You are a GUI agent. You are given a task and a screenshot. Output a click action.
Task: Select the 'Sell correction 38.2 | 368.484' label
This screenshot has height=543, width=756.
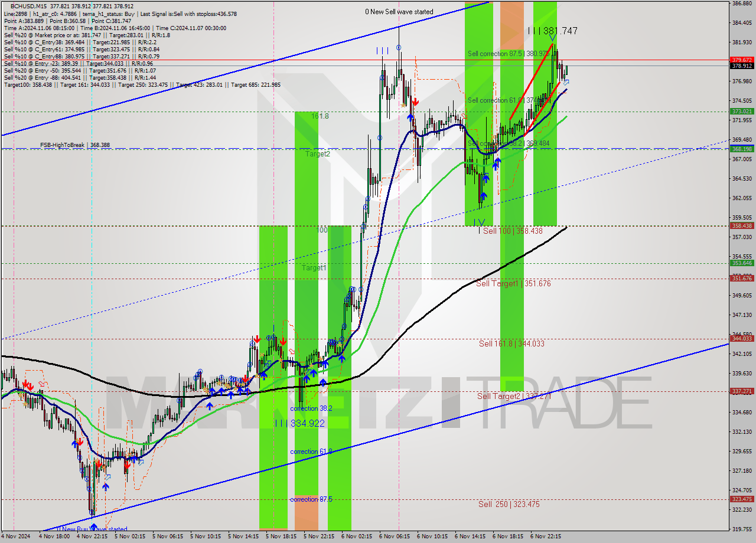[509, 143]
